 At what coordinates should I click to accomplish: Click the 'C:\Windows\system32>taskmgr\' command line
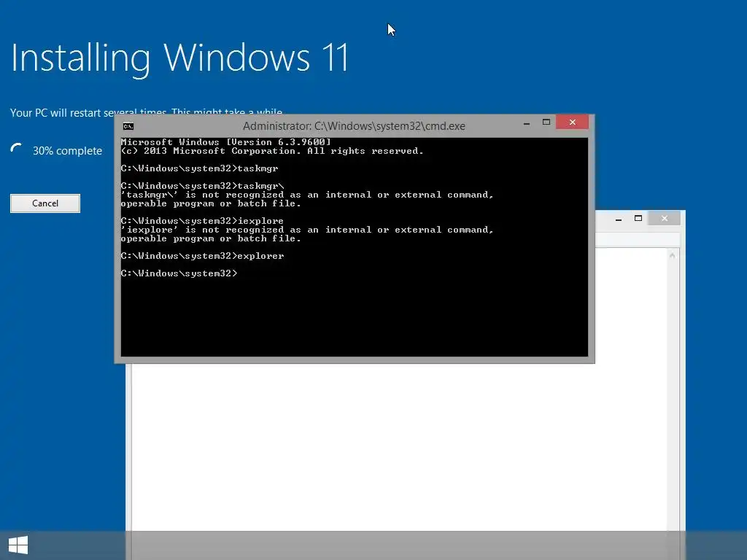coord(203,186)
